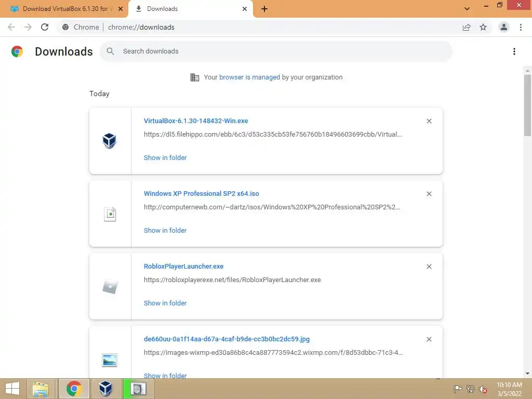Click the Roblox launcher file icon

coord(110,286)
